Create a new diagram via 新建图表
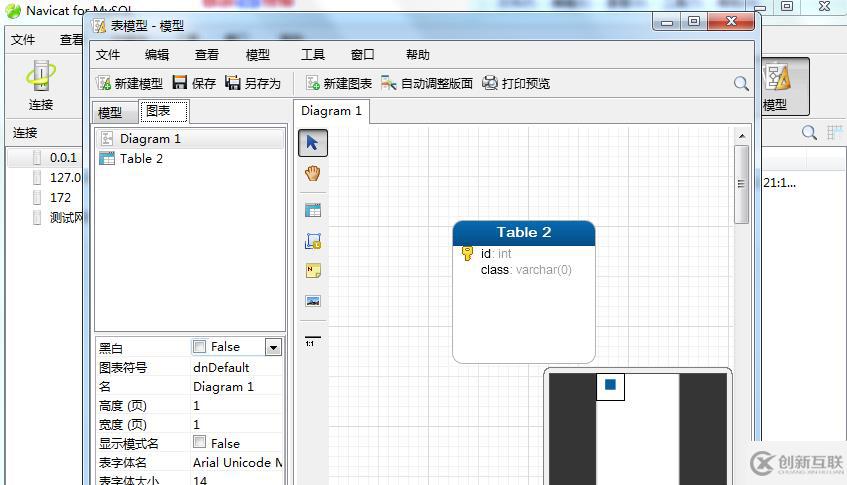The width and height of the screenshot is (847, 485). [339, 83]
